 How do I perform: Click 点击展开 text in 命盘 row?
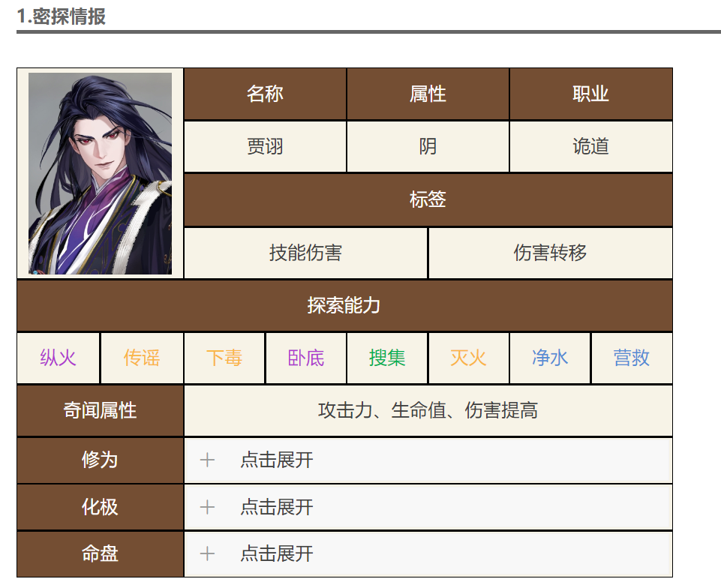pos(277,553)
